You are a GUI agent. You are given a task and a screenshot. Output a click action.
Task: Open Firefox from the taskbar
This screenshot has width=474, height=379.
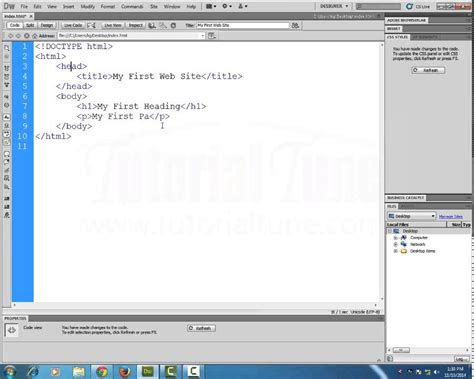[x=125, y=371]
